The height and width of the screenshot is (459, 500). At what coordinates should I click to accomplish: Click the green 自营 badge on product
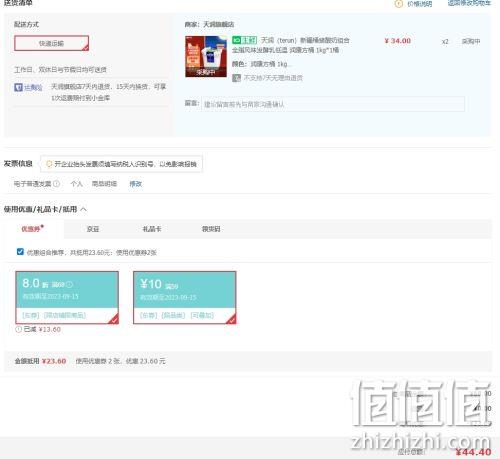point(244,40)
